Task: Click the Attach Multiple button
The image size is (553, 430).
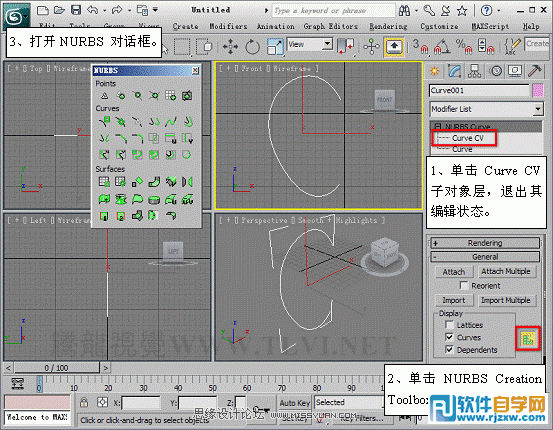Action: [x=506, y=271]
